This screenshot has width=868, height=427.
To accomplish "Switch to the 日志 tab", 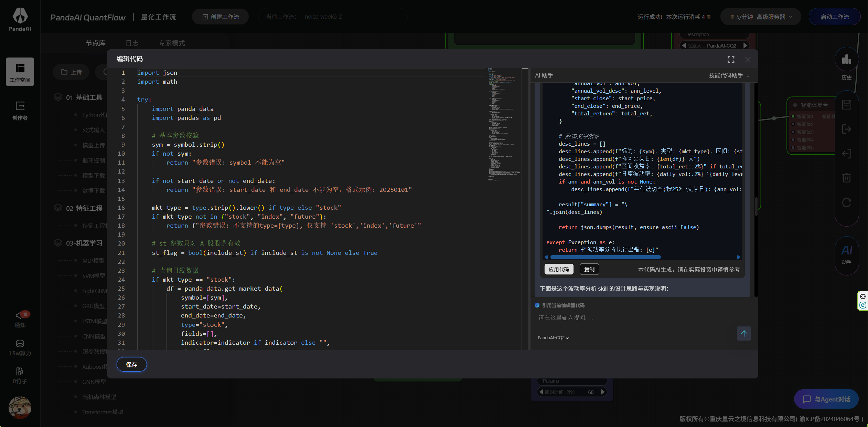I will click(132, 43).
